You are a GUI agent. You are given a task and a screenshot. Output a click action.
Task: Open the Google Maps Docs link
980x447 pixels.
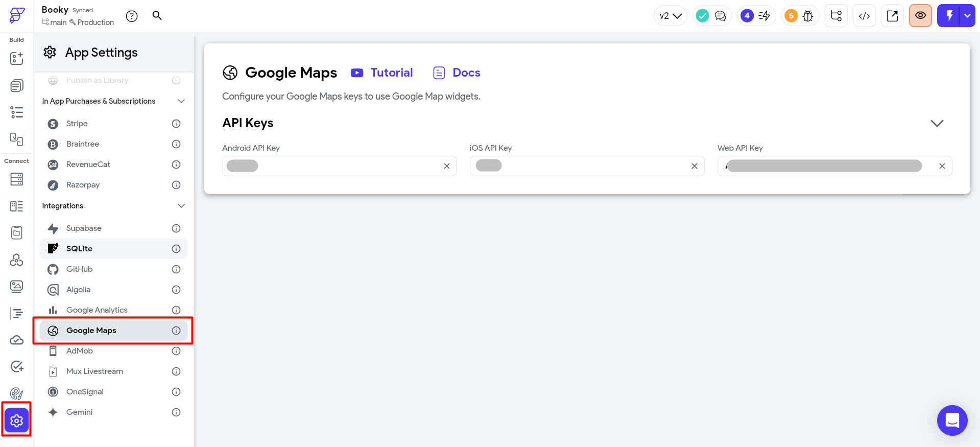(457, 73)
